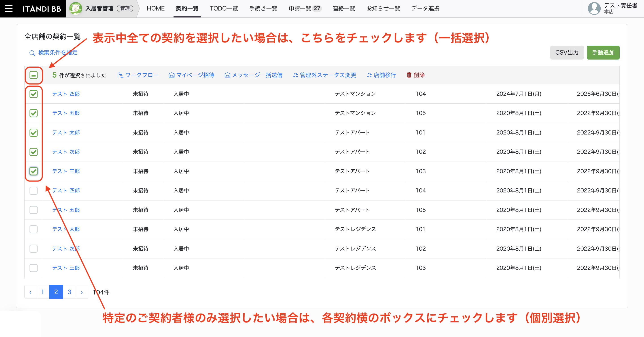
Task: Uncheck テスト 三郎 in テストアパート 103
Action: (34, 171)
